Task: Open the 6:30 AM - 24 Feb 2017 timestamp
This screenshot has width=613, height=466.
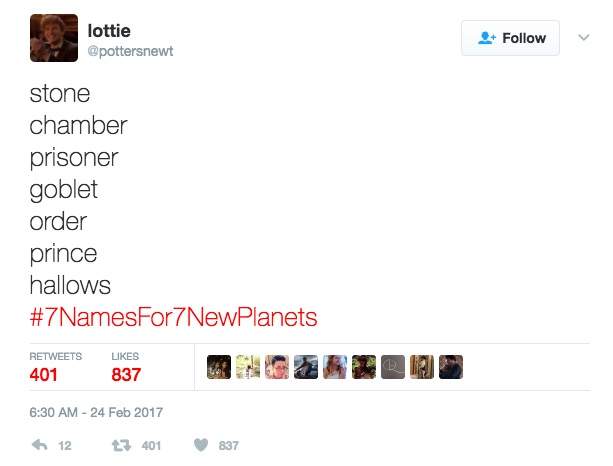Action: tap(96, 412)
